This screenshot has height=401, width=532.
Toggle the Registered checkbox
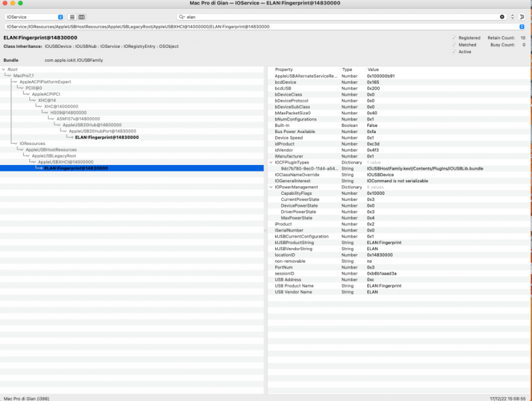(454, 38)
